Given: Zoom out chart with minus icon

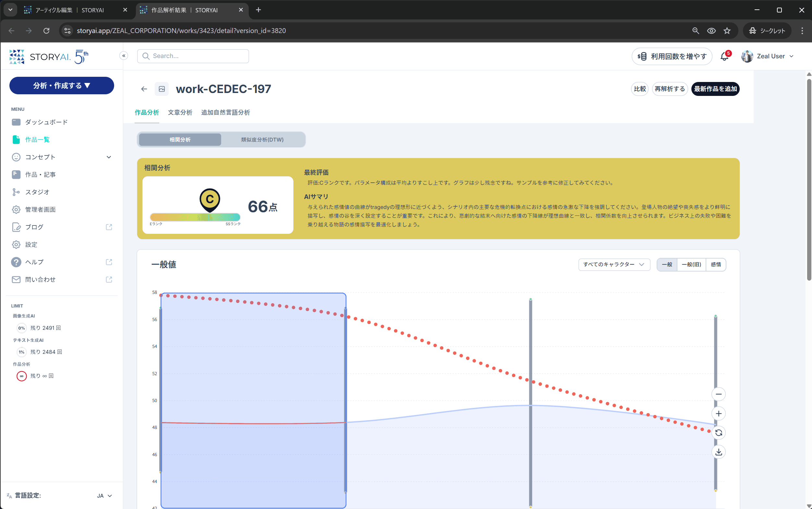Looking at the screenshot, I should 718,394.
